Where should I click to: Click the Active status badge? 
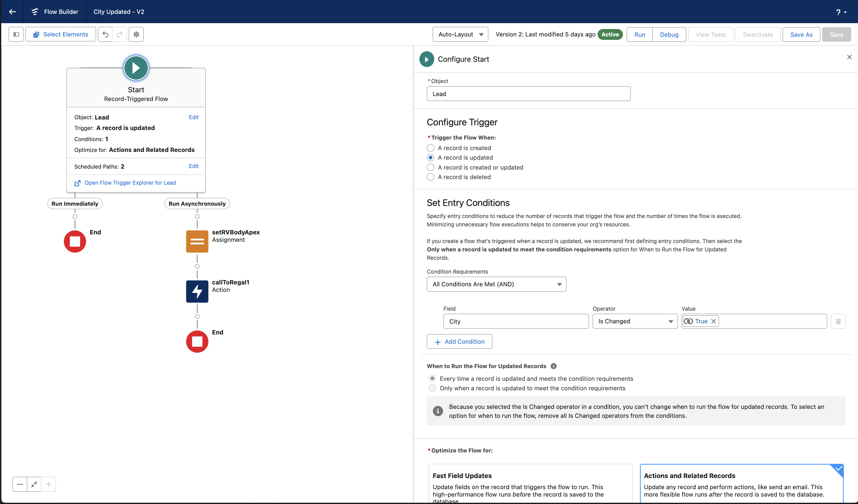(610, 34)
